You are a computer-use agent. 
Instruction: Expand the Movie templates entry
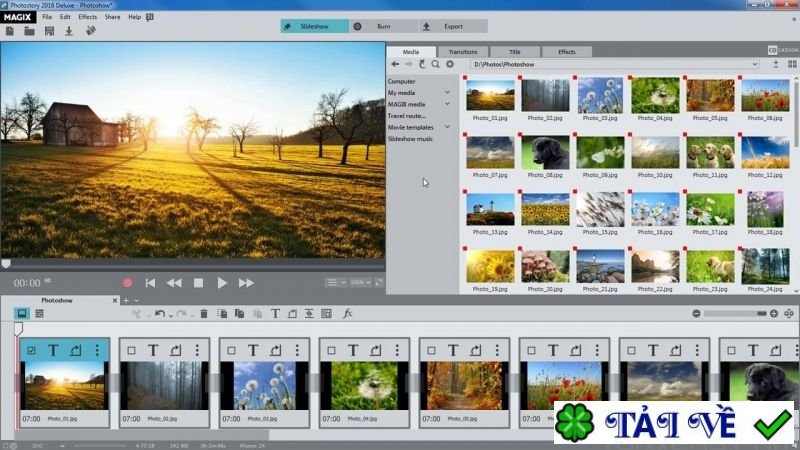pos(447,127)
